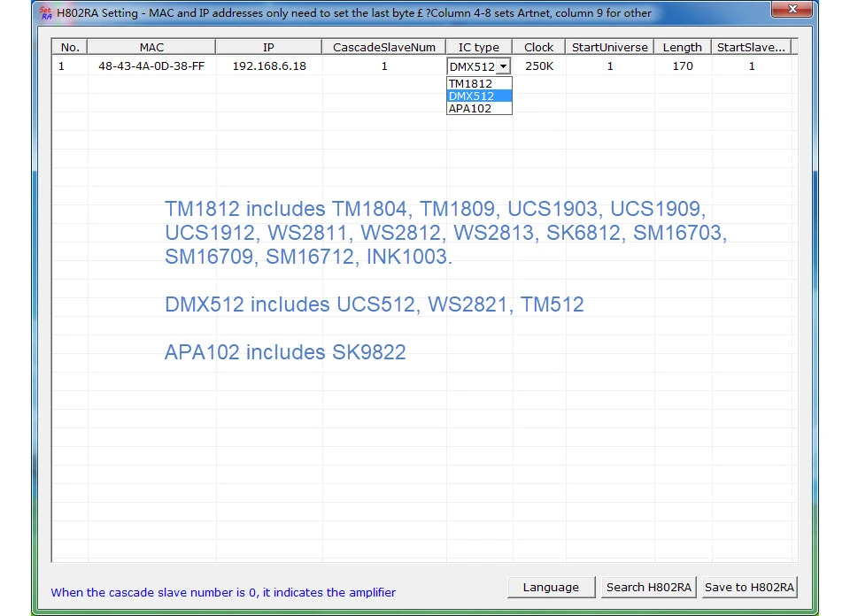
Task: Choose DMX512 in the dropdown list
Action: point(479,96)
